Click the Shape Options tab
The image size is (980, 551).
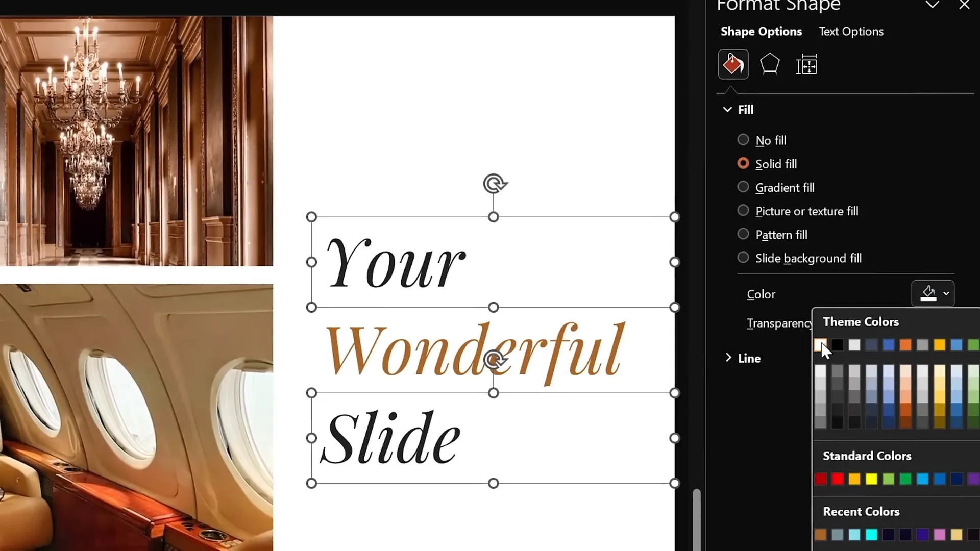[761, 31]
